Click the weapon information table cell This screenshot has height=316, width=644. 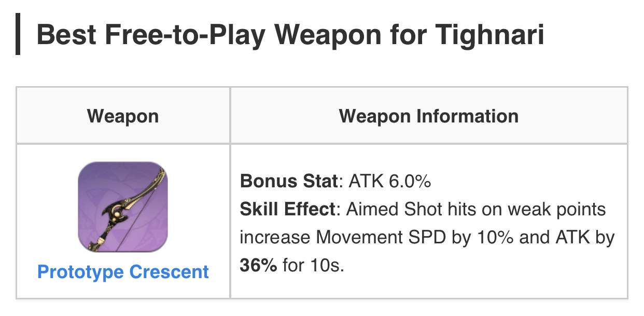pyautogui.click(x=428, y=222)
